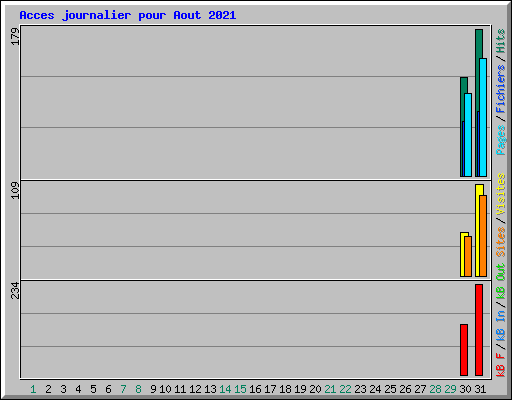Image resolution: width=512 pixels, height=400 pixels.
Task: Click day 21 on the x-axis
Action: tap(330, 389)
